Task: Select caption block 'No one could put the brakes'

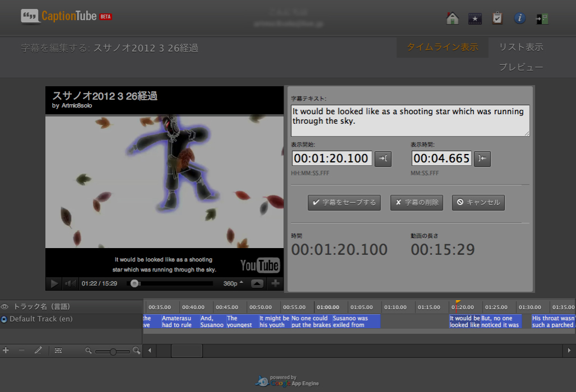Action: pos(311,321)
